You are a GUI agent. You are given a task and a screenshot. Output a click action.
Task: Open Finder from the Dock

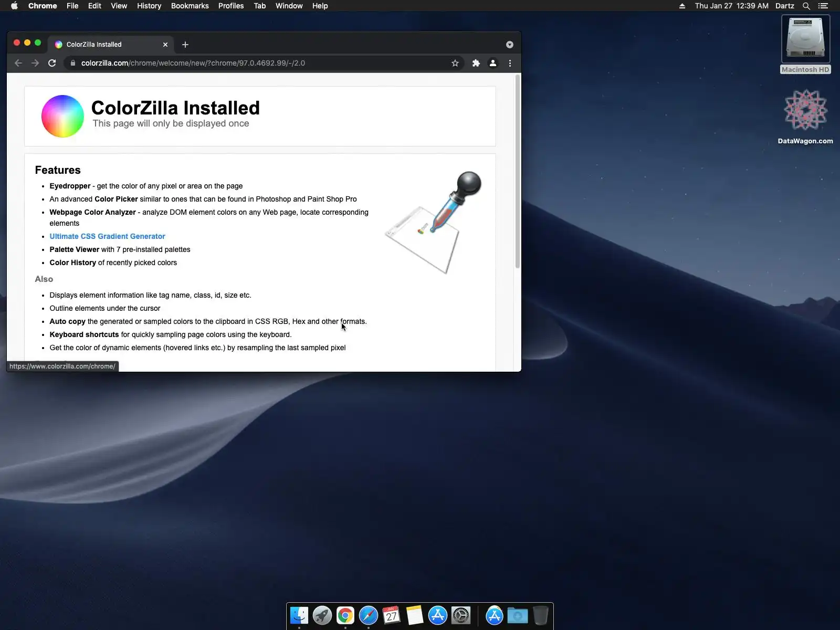pos(299,615)
